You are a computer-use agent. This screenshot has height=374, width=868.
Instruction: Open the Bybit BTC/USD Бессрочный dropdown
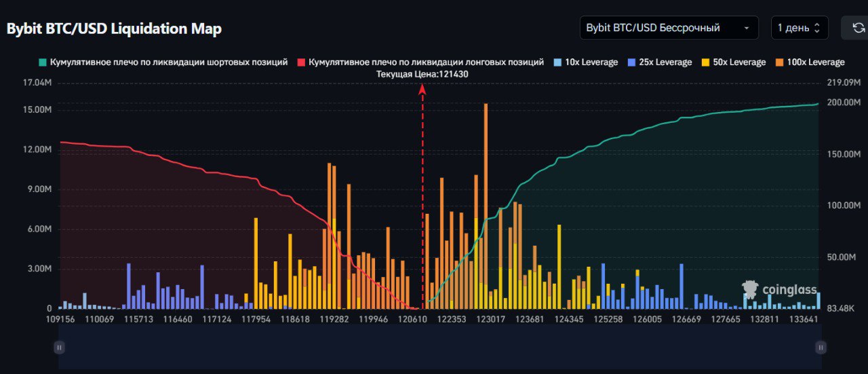(x=668, y=28)
